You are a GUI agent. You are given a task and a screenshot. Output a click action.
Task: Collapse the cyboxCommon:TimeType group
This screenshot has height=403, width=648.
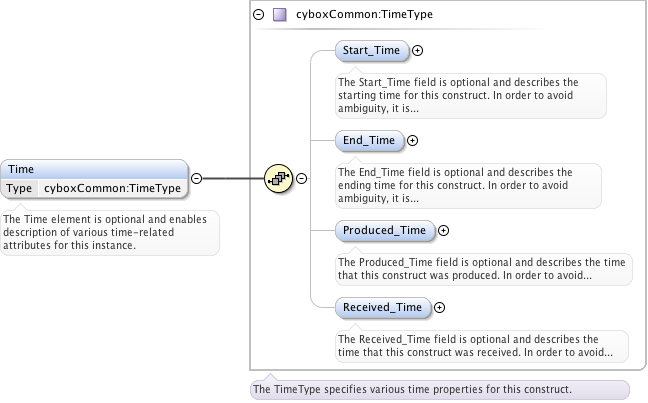point(259,15)
